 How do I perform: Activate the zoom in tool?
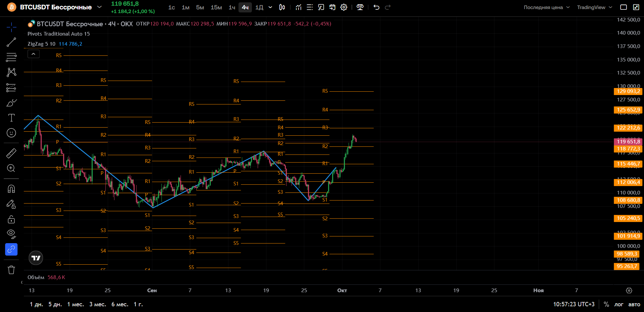(11, 168)
